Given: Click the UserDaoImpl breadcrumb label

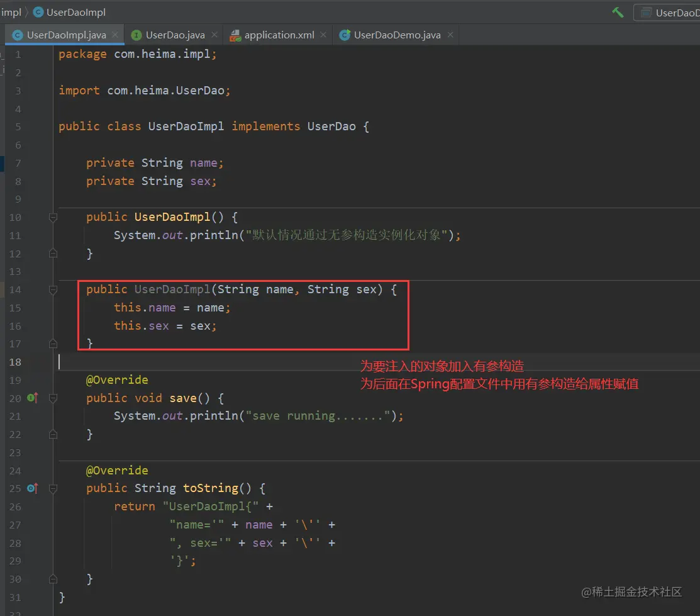Looking at the screenshot, I should tap(76, 12).
